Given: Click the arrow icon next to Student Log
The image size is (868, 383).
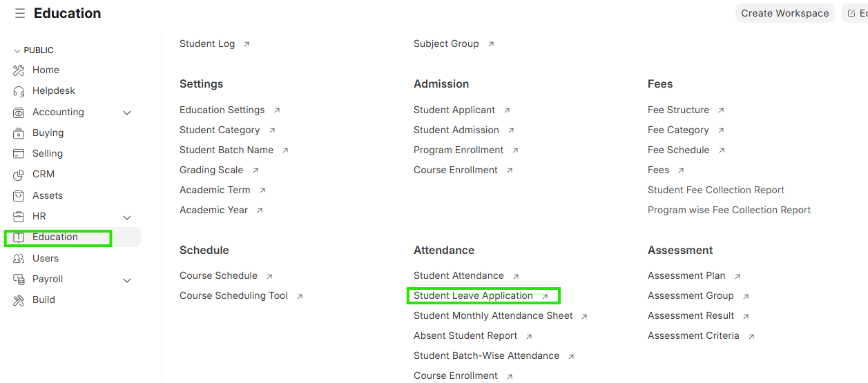Looking at the screenshot, I should tap(247, 44).
